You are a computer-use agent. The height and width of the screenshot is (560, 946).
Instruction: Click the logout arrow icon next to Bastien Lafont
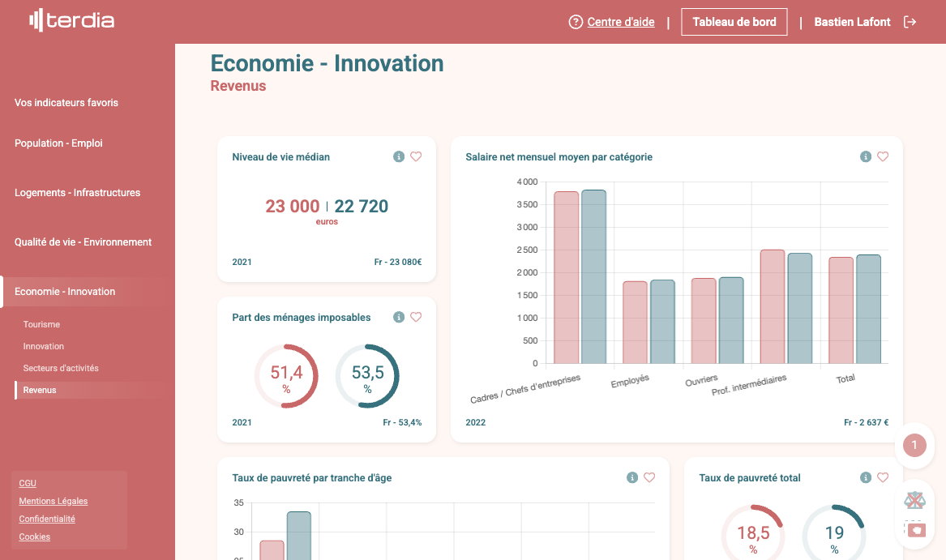pyautogui.click(x=910, y=22)
